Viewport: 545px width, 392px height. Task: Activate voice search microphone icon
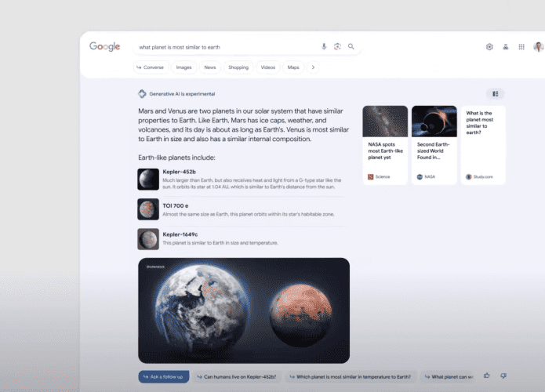(324, 46)
